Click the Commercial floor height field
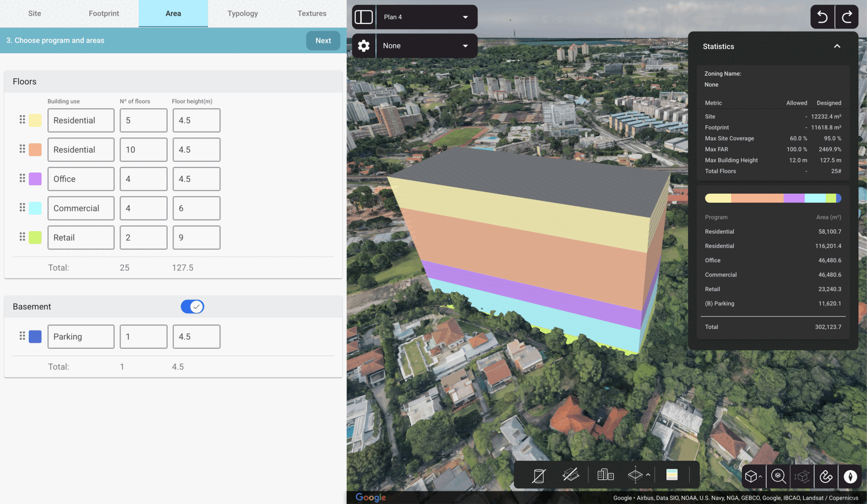Image resolution: width=867 pixels, height=504 pixels. tap(196, 208)
